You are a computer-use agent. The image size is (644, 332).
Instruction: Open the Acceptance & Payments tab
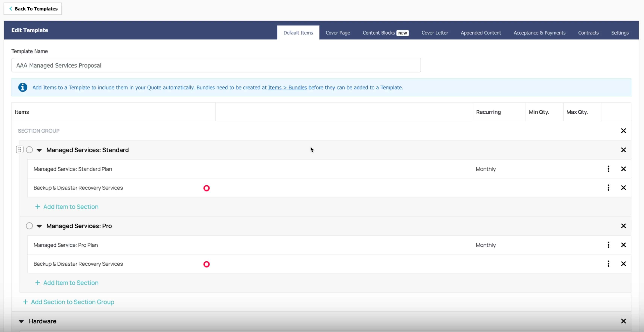[539, 33]
